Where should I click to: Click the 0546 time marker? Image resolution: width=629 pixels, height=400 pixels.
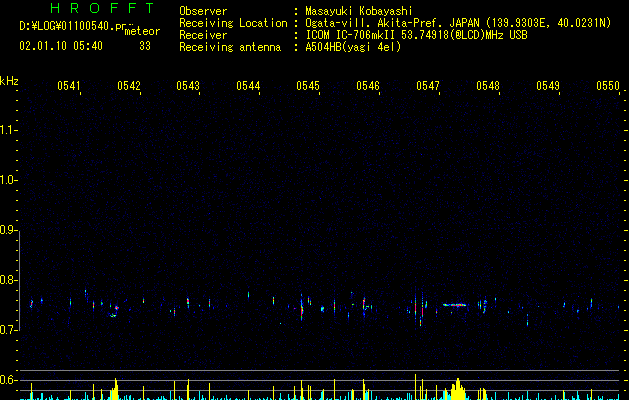pyautogui.click(x=368, y=86)
